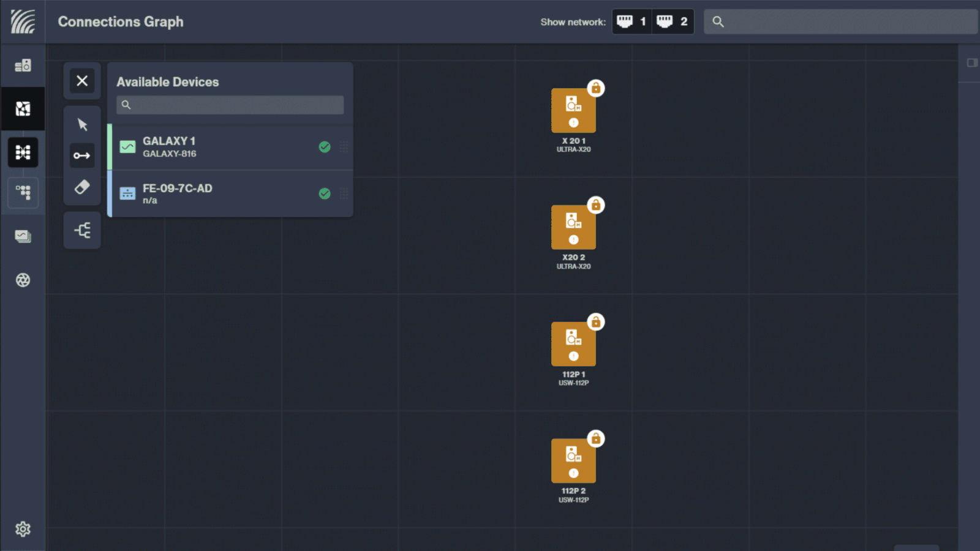Open the settings gear
Viewport: 980px width, 551px height.
point(23,529)
